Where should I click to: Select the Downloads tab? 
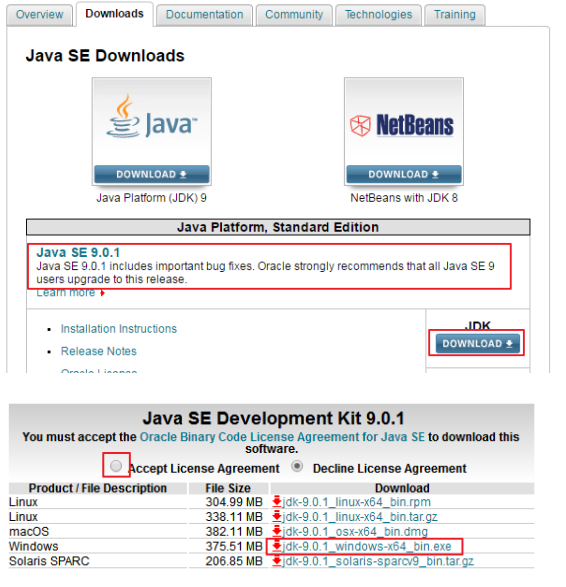[x=115, y=14]
